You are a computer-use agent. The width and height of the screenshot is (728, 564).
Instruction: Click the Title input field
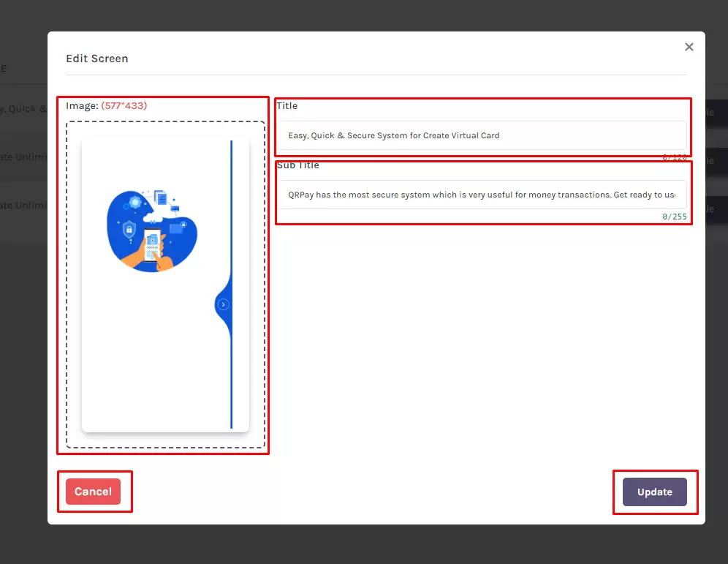coord(482,135)
